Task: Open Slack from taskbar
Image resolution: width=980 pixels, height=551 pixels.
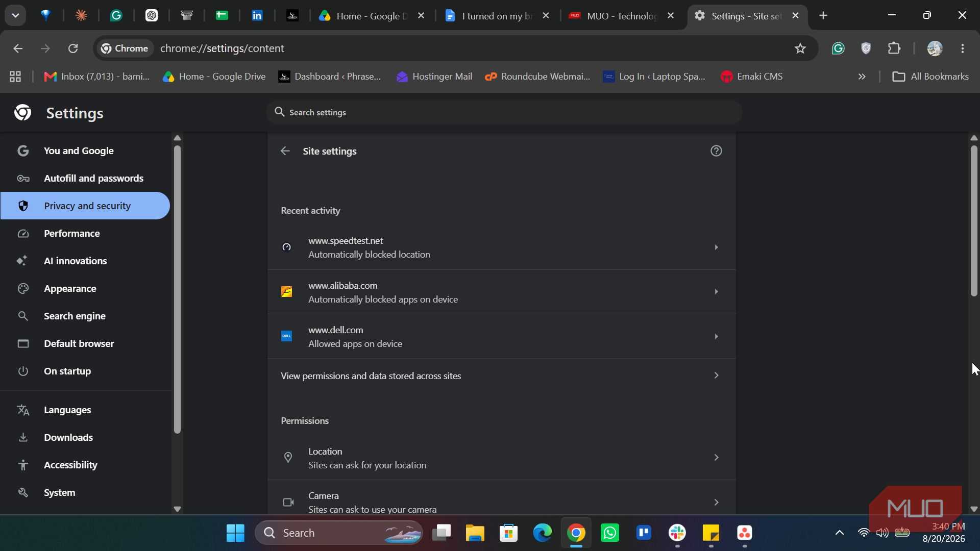Action: click(677, 533)
